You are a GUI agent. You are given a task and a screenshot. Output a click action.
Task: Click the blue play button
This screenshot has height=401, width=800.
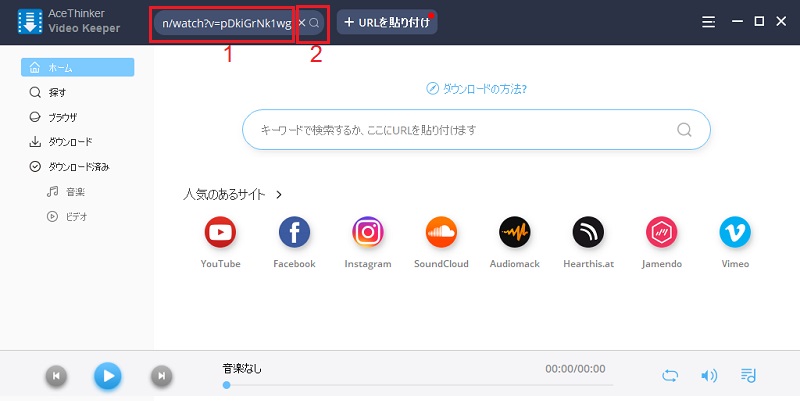coord(108,376)
